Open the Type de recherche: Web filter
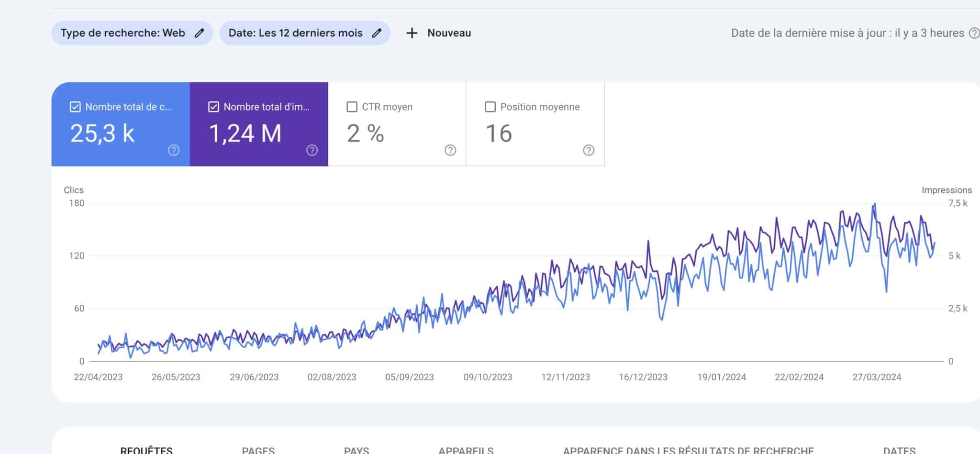 pos(123,33)
